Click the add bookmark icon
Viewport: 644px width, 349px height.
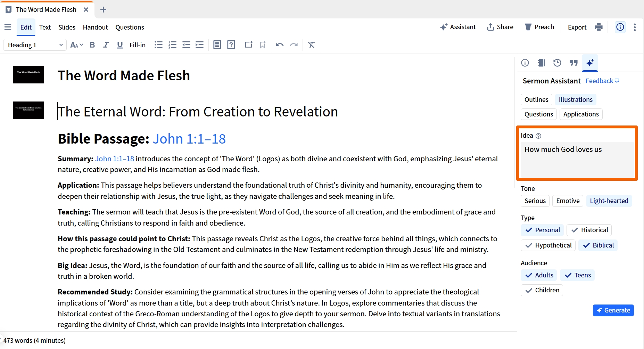tap(263, 45)
